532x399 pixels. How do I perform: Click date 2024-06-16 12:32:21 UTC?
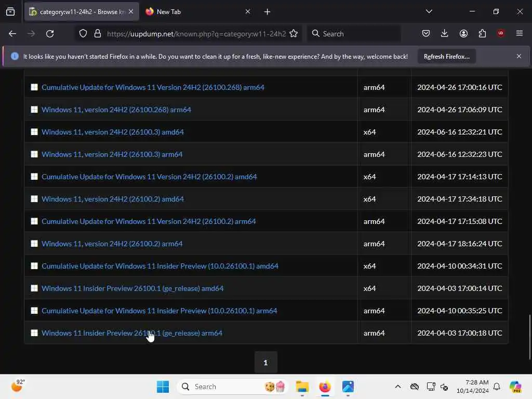coord(459,132)
